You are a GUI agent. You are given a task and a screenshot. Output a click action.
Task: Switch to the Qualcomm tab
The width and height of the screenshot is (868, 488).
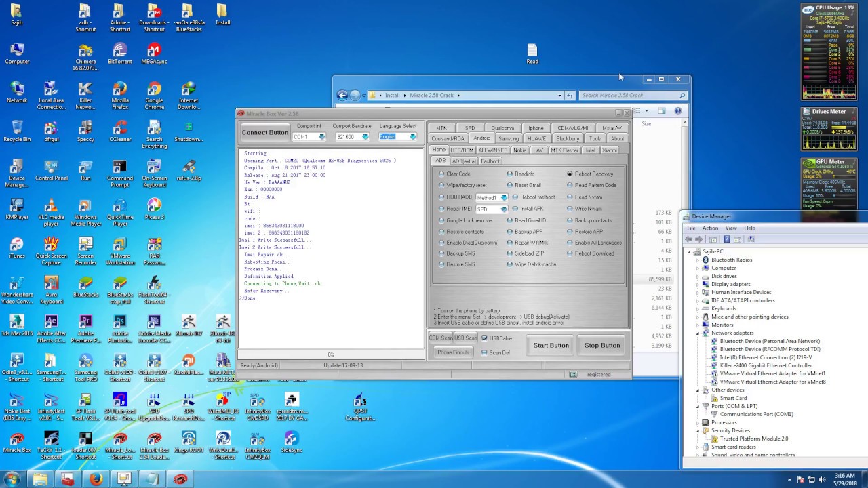tap(502, 128)
